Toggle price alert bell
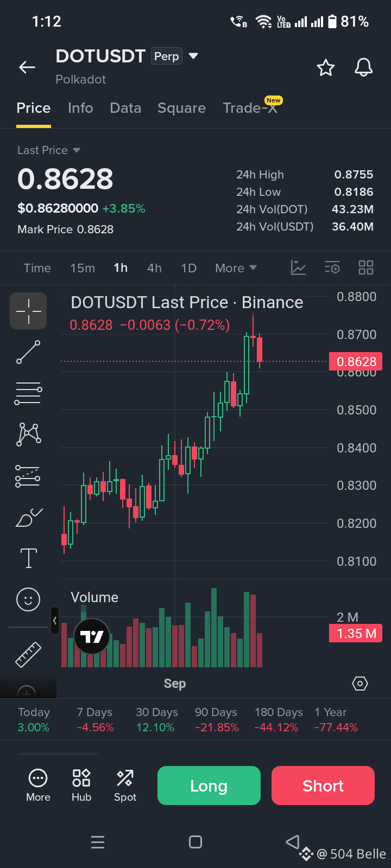391x868 pixels. pyautogui.click(x=364, y=68)
